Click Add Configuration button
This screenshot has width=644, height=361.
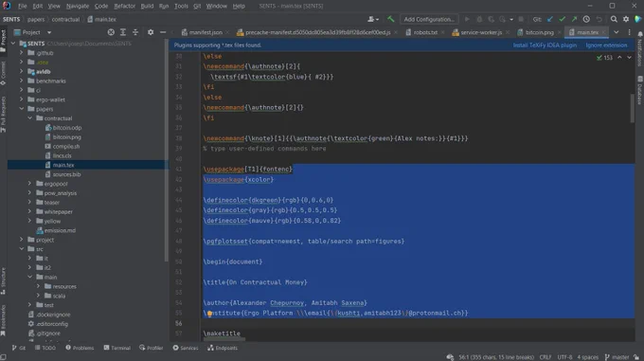[429, 19]
